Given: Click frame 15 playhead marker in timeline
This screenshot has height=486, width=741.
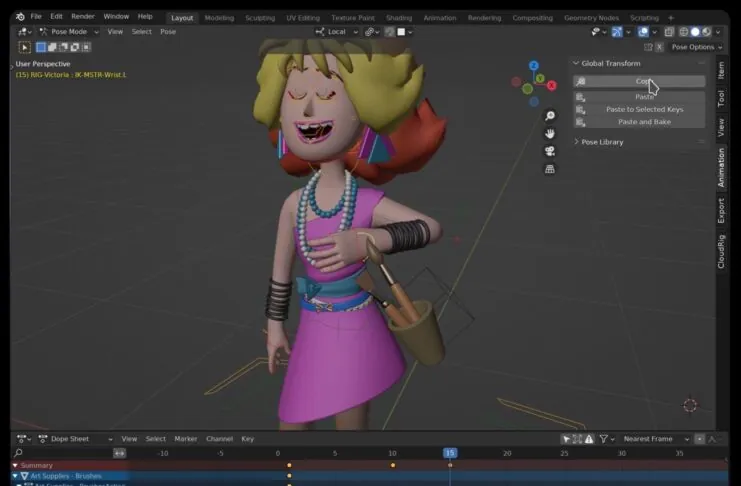Looking at the screenshot, I should [450, 453].
